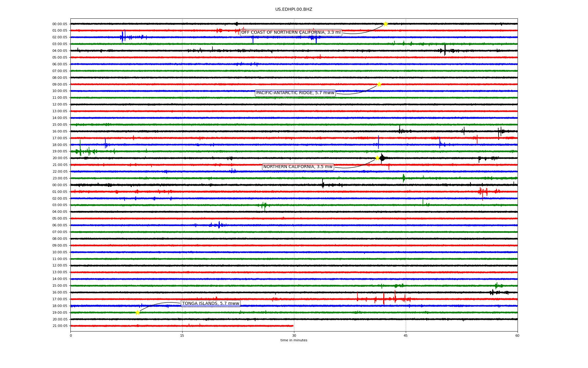588x368 pixels.
Task: Click the plot title US.EDHPI.00.BHZ
Action: pos(293,10)
